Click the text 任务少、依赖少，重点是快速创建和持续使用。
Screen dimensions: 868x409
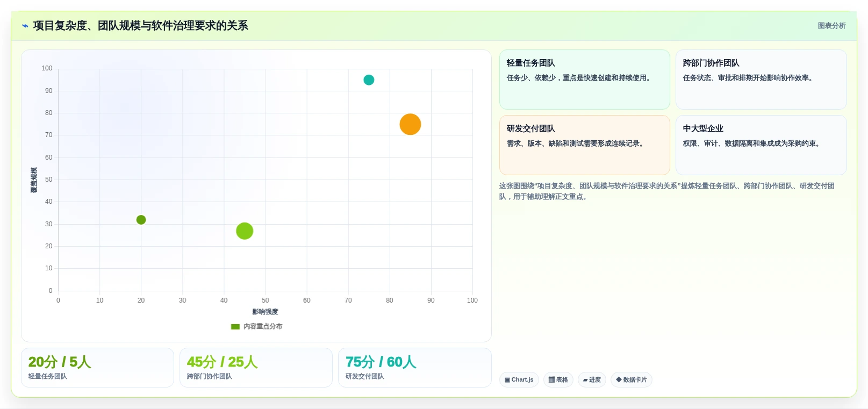580,78
